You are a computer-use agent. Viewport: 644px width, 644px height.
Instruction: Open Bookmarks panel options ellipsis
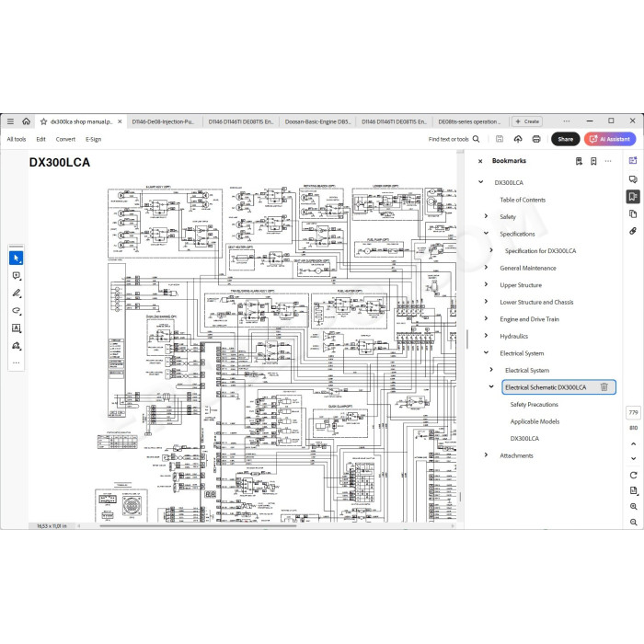[x=608, y=161]
